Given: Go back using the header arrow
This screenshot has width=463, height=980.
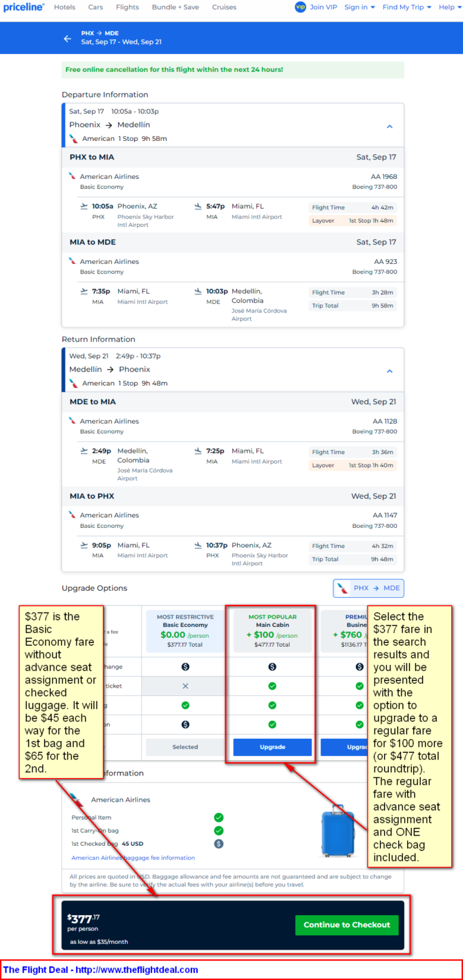Looking at the screenshot, I should (x=68, y=39).
